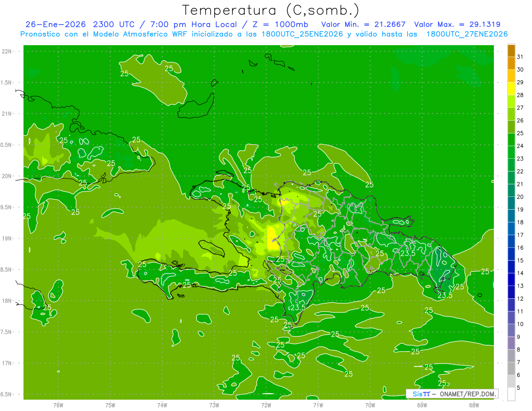
Task: Click color-scale label "18"
Action: (x=520, y=223)
